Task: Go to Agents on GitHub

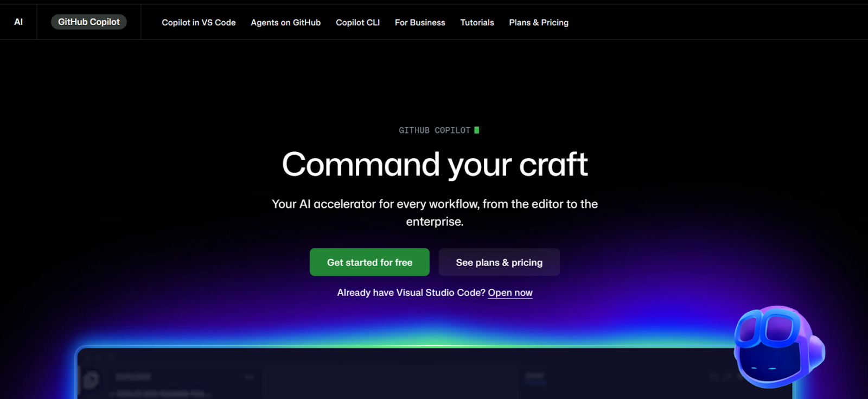Action: coord(285,22)
